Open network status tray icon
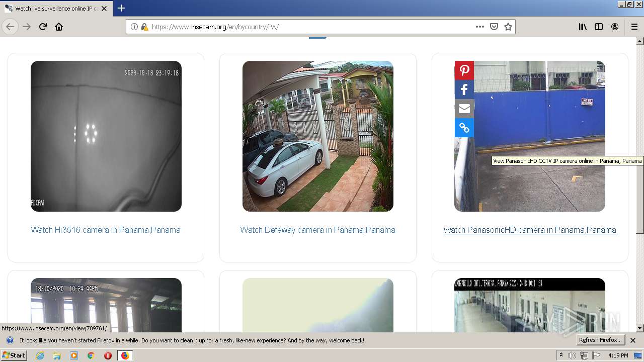 click(x=584, y=355)
